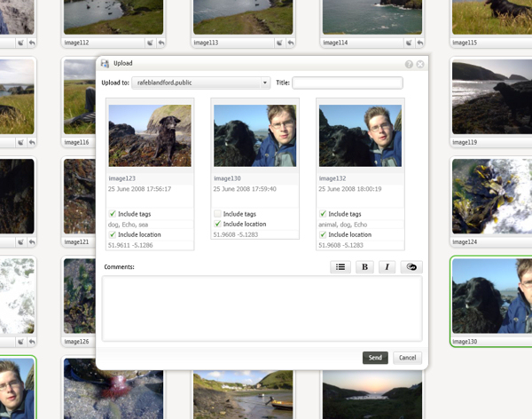This screenshot has height=419, width=532.
Task: Click the bulleted list button above Comments
Action: pyautogui.click(x=340, y=267)
